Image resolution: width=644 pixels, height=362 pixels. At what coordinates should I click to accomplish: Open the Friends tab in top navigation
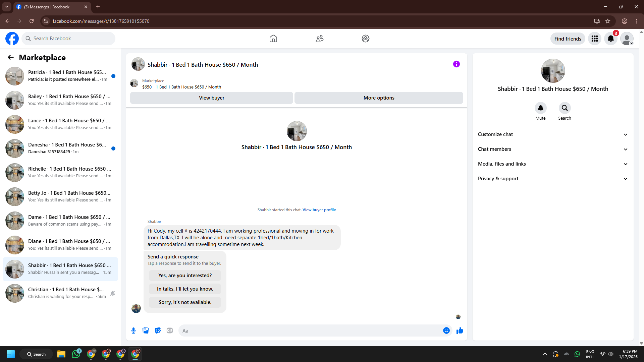pyautogui.click(x=319, y=39)
